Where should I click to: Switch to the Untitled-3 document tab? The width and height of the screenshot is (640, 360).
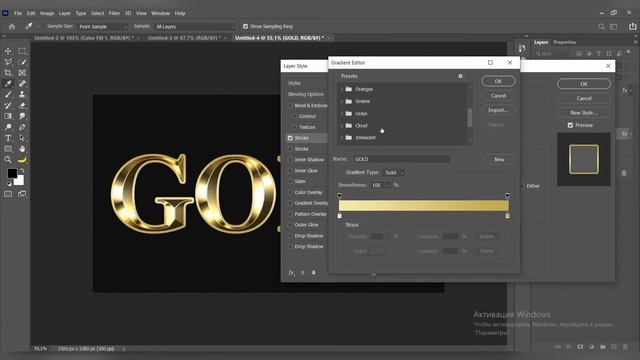pyautogui.click(x=184, y=38)
